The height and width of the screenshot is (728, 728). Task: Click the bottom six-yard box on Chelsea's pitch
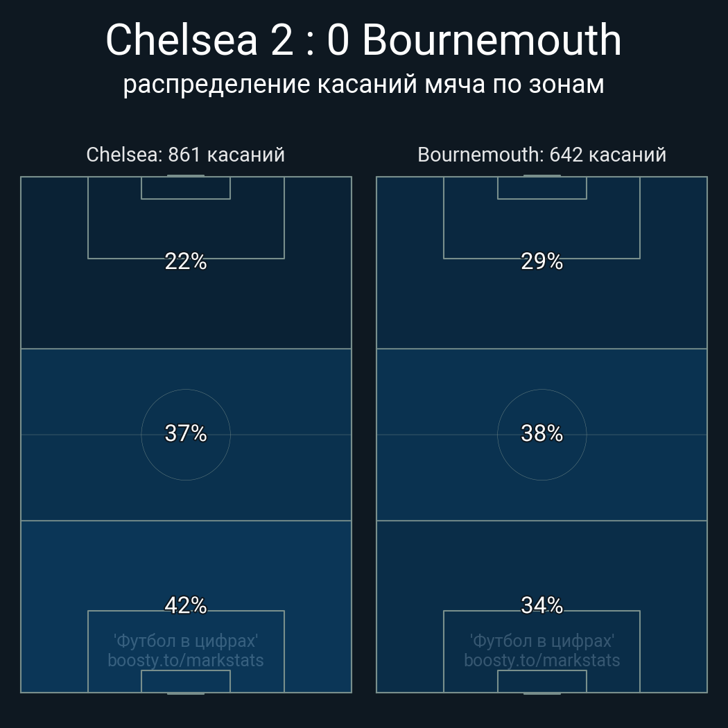tap(186, 682)
